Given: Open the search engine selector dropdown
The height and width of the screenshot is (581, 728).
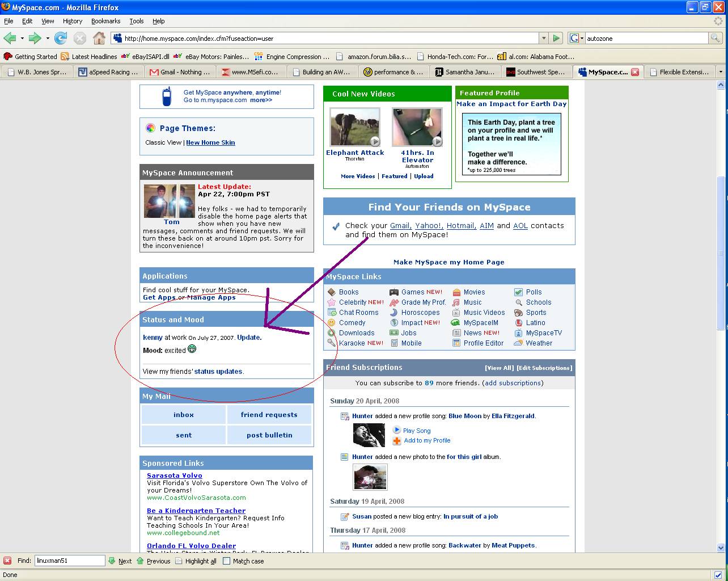Looking at the screenshot, I should coord(582,38).
